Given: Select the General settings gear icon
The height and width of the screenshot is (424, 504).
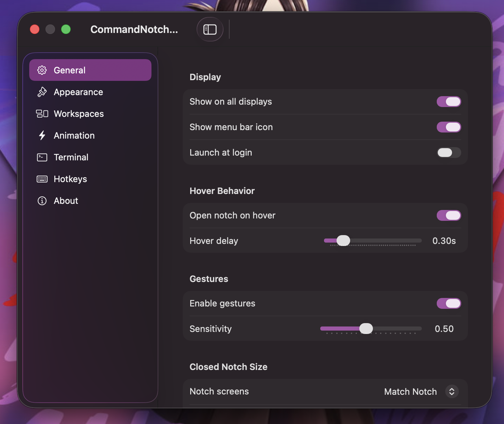Looking at the screenshot, I should pos(42,70).
